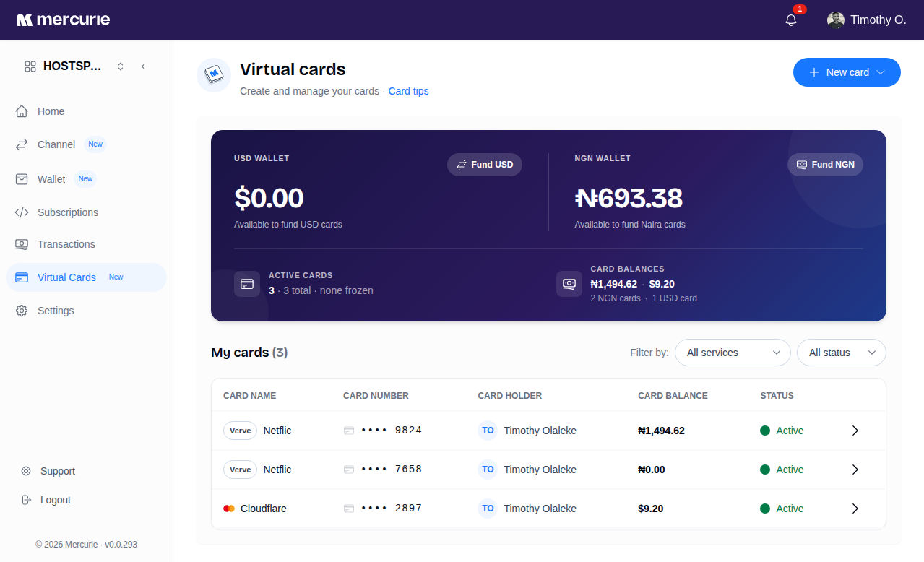
Task: Click the STATUS column header
Action: pyautogui.click(x=777, y=396)
